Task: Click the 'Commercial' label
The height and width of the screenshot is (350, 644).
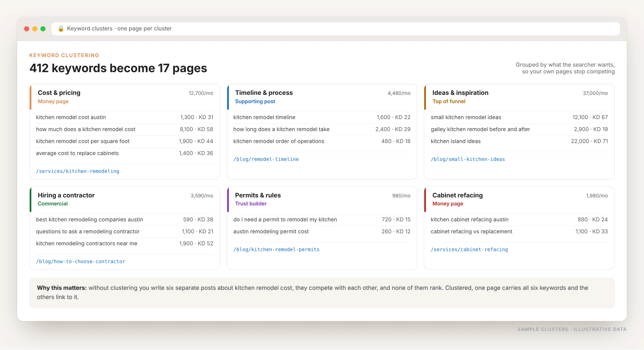Action: tap(53, 204)
